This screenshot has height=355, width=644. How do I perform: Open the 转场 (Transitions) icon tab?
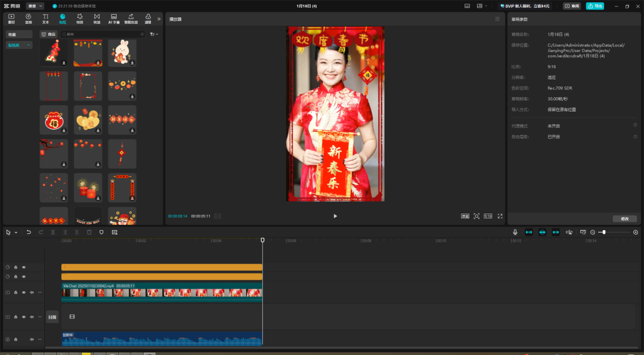[x=97, y=18]
